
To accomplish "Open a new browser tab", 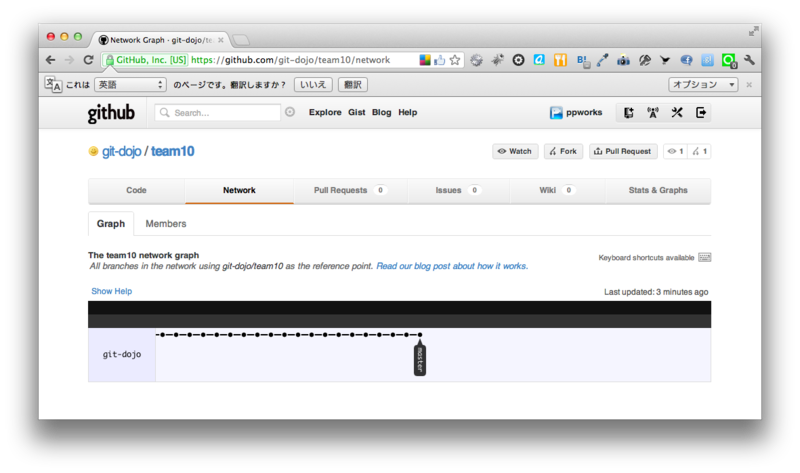I will pos(240,39).
